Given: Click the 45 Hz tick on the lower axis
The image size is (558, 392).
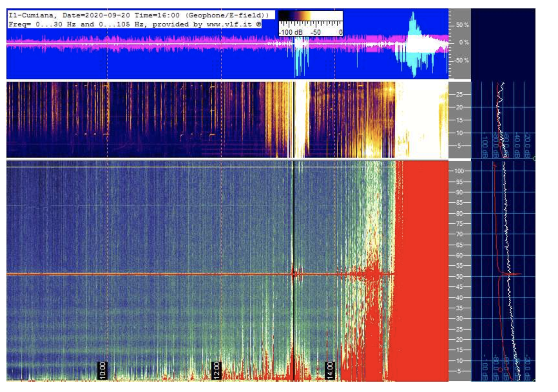Looking at the screenshot, I should coord(459,287).
